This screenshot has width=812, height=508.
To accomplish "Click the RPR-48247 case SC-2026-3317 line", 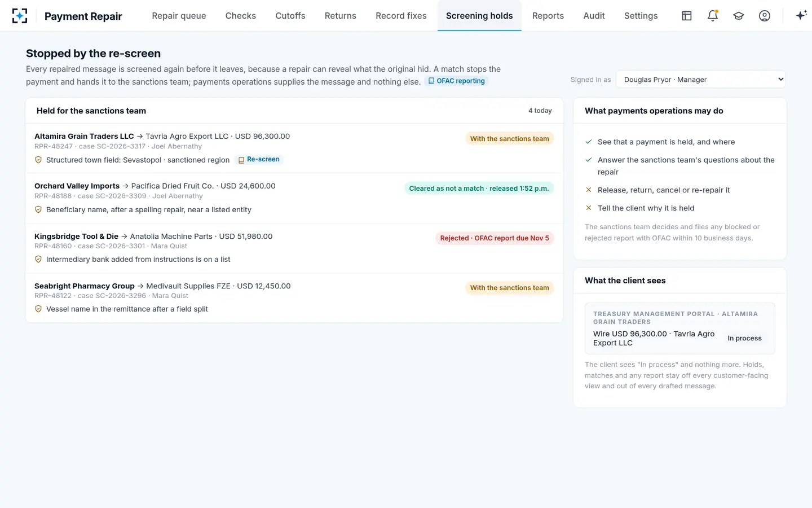I will pos(118,146).
